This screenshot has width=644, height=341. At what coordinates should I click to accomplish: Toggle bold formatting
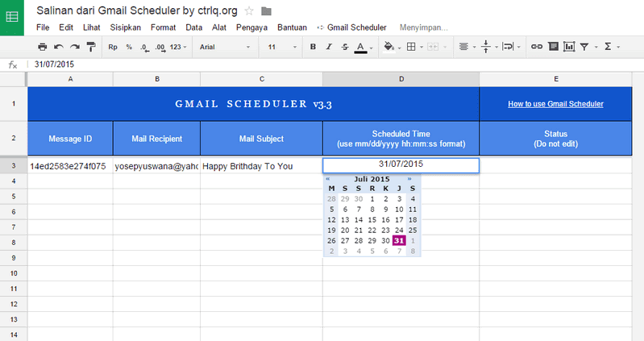pos(313,47)
